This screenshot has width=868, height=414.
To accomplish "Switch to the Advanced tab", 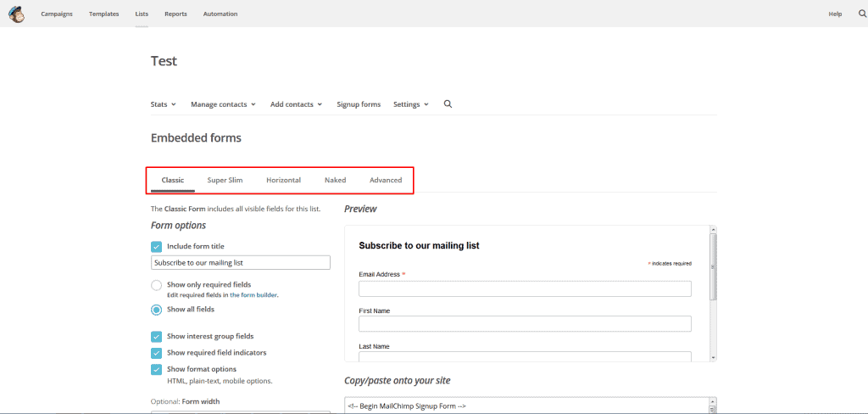I will coord(386,180).
